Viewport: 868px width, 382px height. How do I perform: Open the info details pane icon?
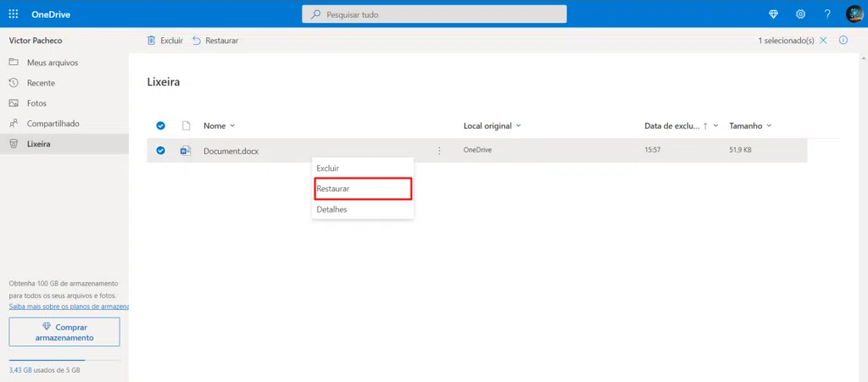[843, 40]
